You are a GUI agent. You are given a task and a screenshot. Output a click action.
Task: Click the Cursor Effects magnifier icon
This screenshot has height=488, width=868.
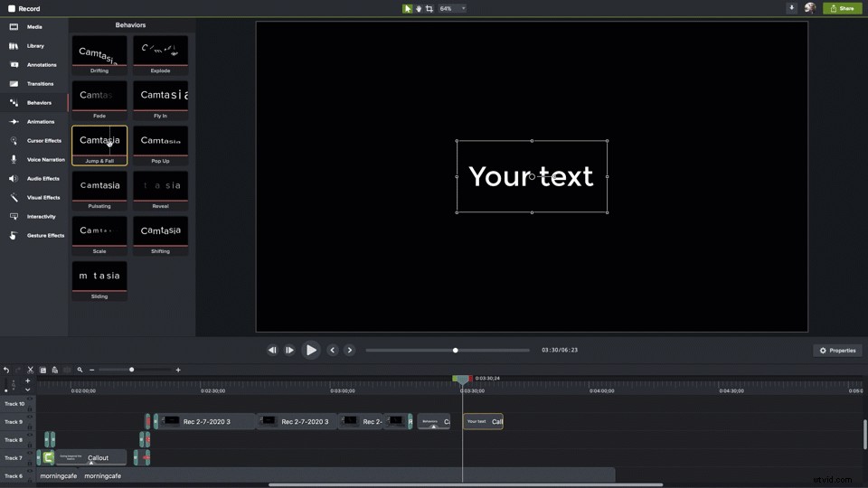point(14,141)
